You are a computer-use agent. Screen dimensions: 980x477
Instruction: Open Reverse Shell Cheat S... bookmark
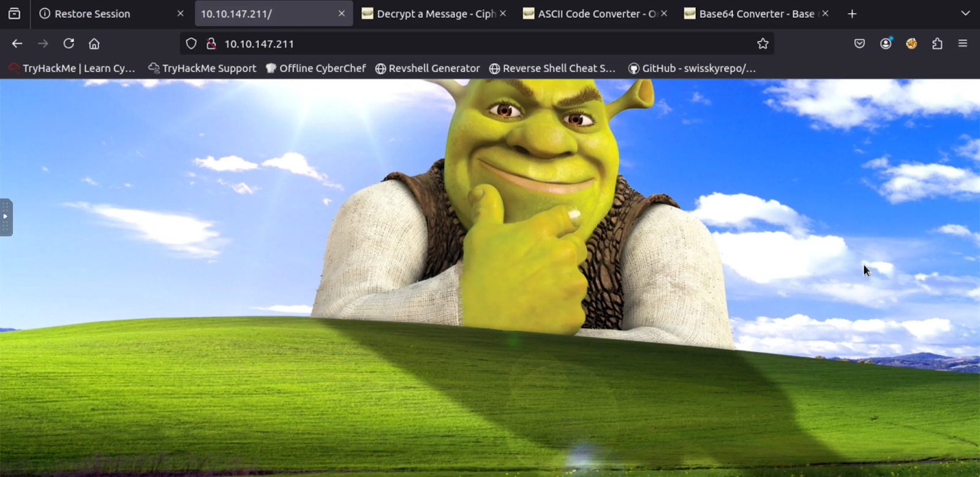(552, 68)
